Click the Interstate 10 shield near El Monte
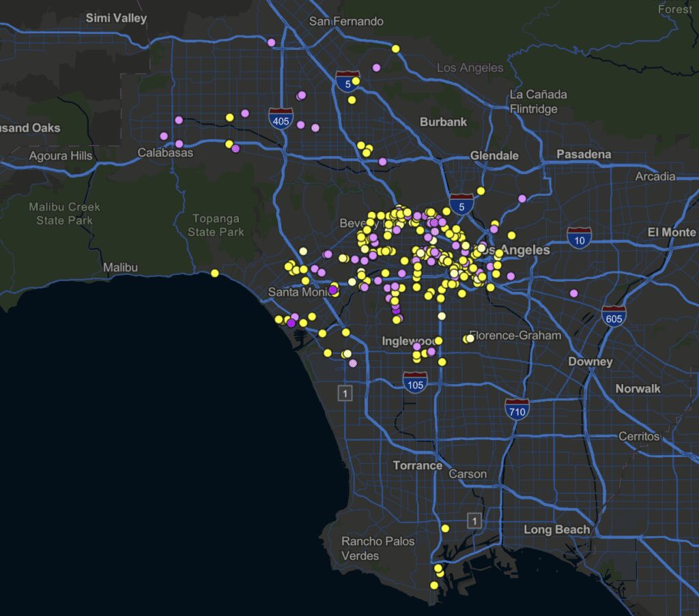 tap(578, 238)
